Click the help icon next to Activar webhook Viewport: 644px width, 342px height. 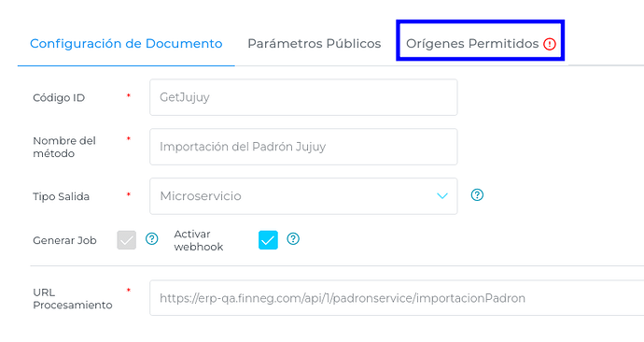[293, 239]
